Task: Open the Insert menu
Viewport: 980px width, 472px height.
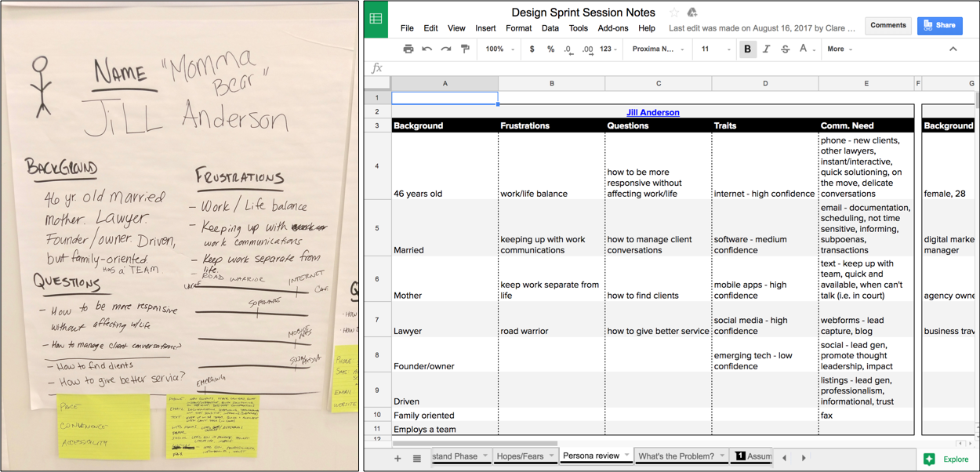Action: pyautogui.click(x=485, y=27)
